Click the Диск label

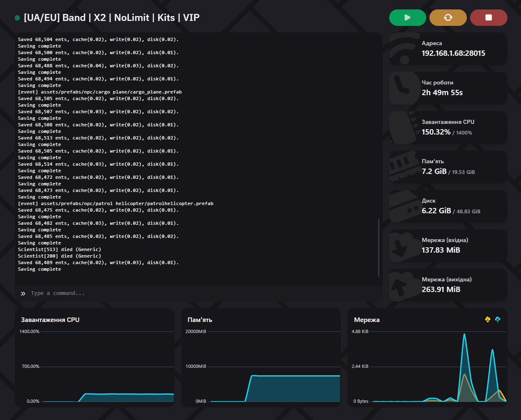(429, 201)
